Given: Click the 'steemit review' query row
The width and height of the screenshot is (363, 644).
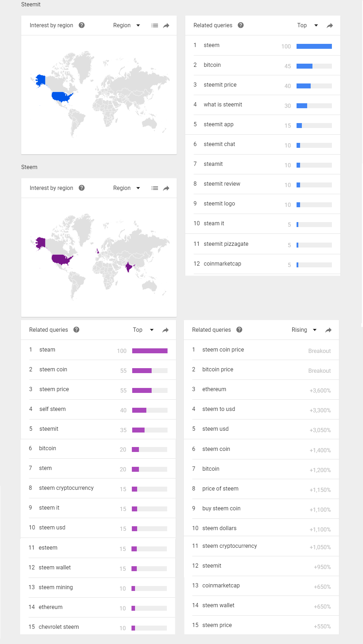Looking at the screenshot, I should pyautogui.click(x=263, y=184).
